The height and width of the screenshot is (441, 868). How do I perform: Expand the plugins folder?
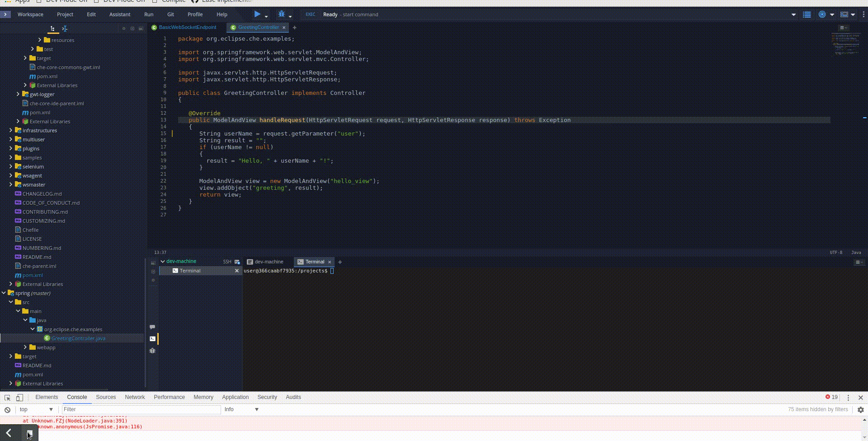[x=11, y=148]
